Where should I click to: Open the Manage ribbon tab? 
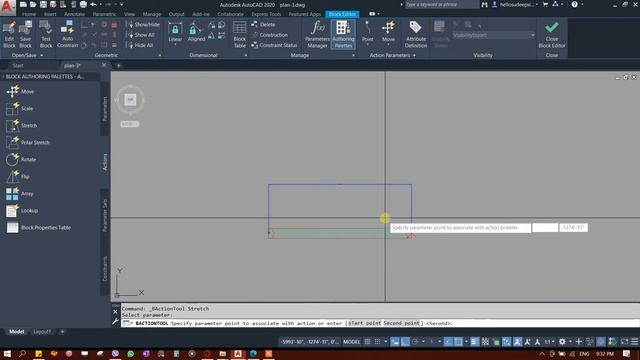coord(152,14)
